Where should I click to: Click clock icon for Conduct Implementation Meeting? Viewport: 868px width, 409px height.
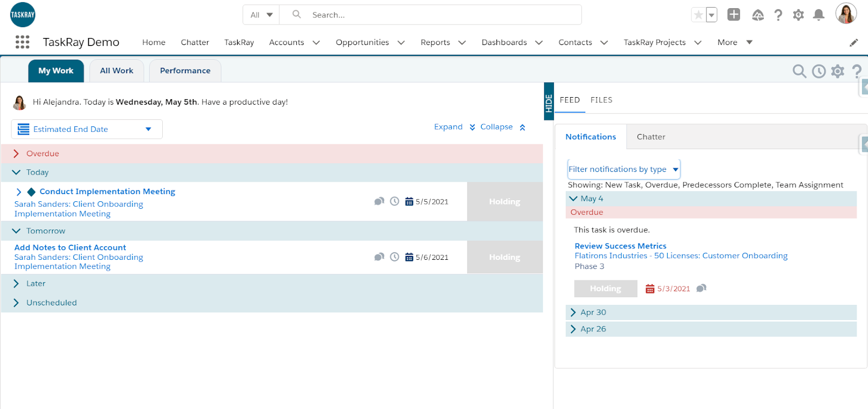[394, 201]
